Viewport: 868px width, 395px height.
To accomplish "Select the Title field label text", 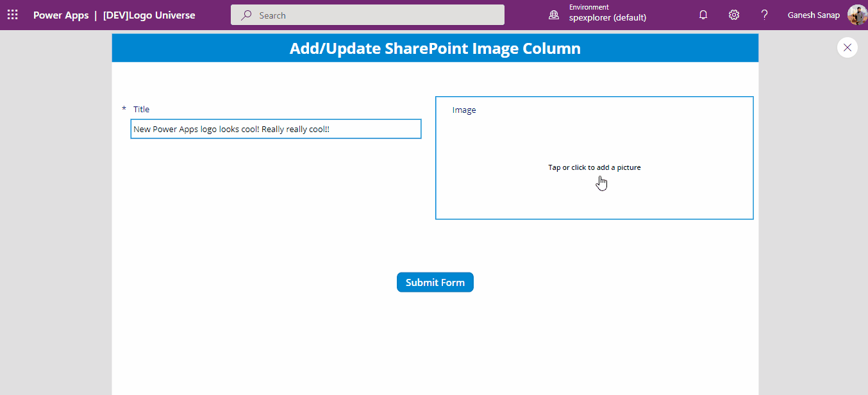I will click(141, 109).
